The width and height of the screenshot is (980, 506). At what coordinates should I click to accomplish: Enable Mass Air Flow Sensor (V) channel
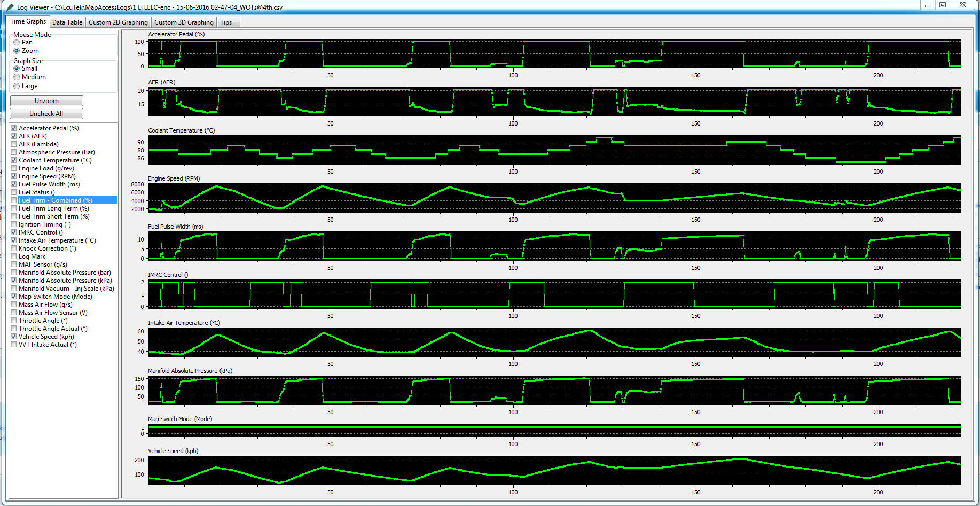(x=14, y=313)
